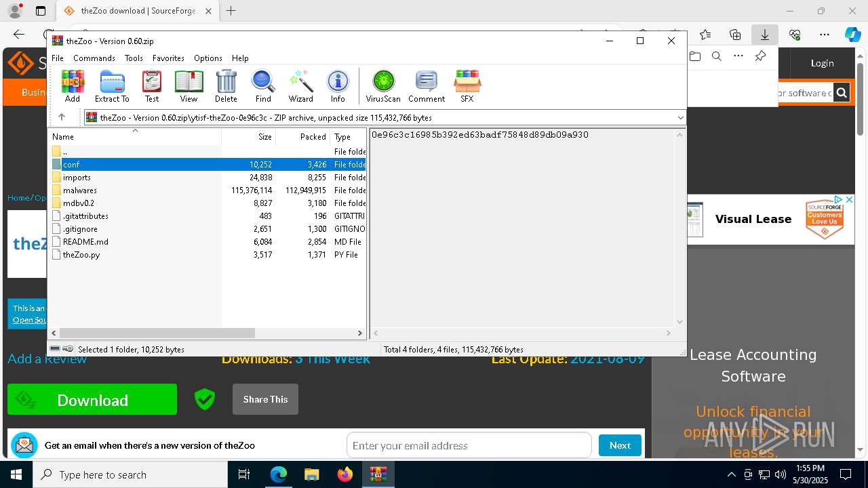This screenshot has height=488, width=868.
Task: Open the Windows Start button
Action: tap(16, 474)
